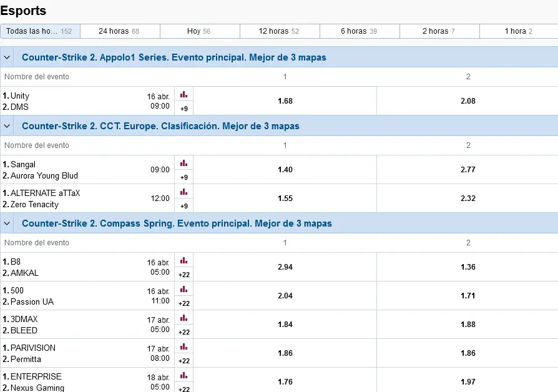Screen dimensions: 558x392
Task: Bet on B8 at odds 2.94
Action: pyautogui.click(x=285, y=267)
